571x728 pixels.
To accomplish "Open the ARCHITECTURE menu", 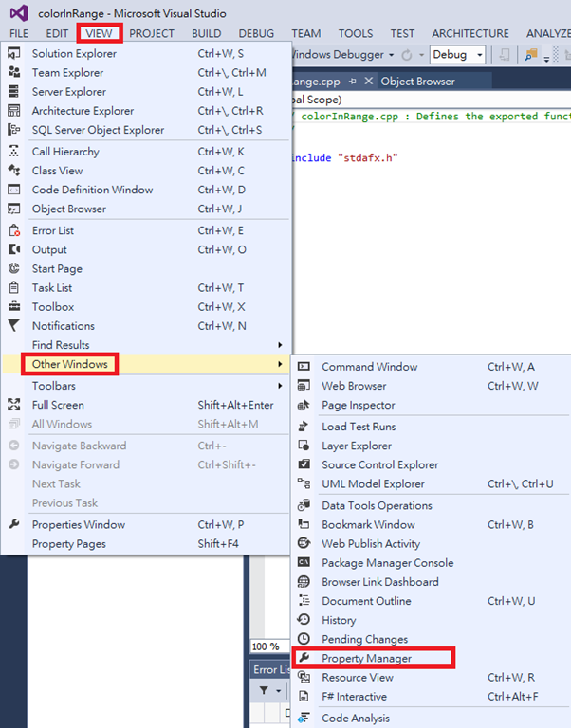I will (x=470, y=33).
